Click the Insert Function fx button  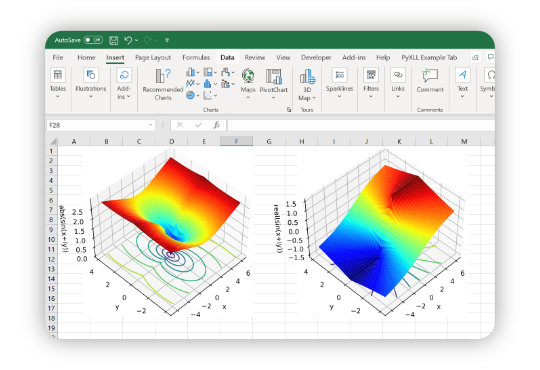tap(216, 125)
